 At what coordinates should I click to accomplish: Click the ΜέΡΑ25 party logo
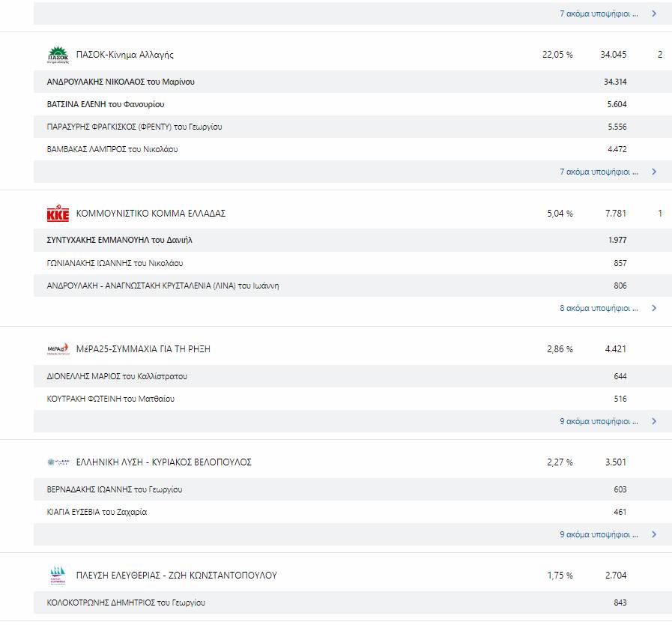tap(58, 349)
